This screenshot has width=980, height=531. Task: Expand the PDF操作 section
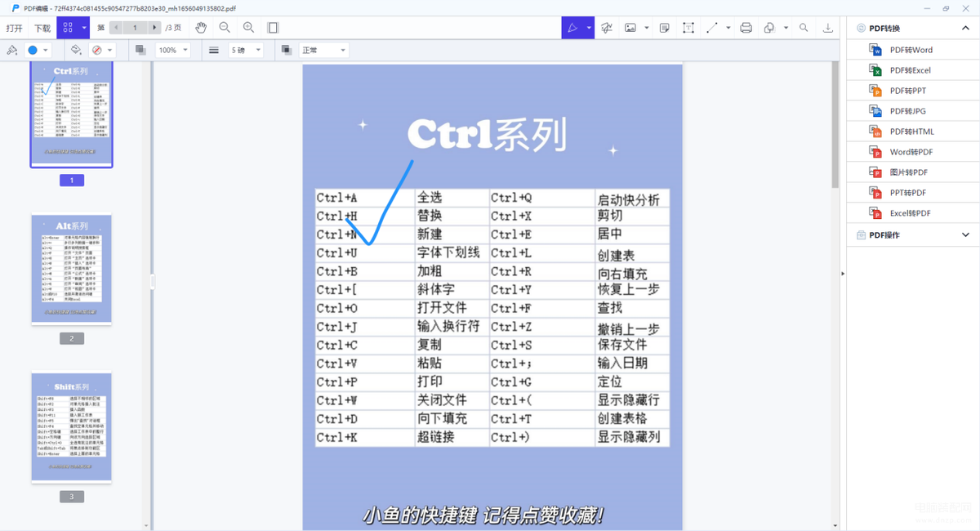click(x=966, y=234)
